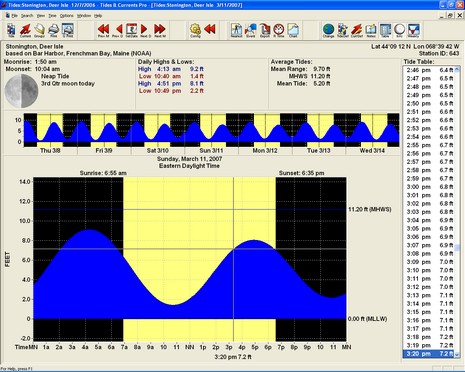Click Tue 3/13 in the weekly strip
This screenshot has height=372, width=465.
coord(318,151)
